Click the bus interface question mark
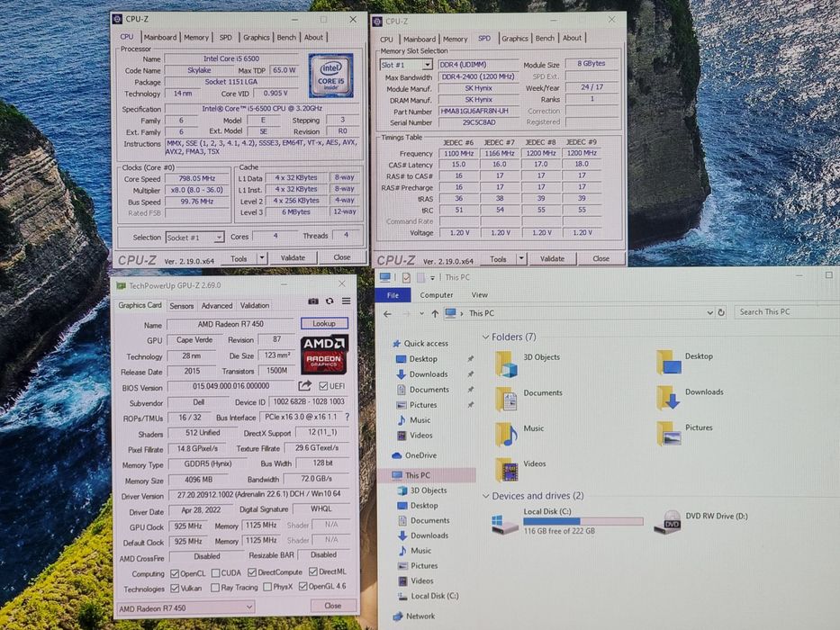Viewport: 840px width, 630px height. (x=348, y=416)
